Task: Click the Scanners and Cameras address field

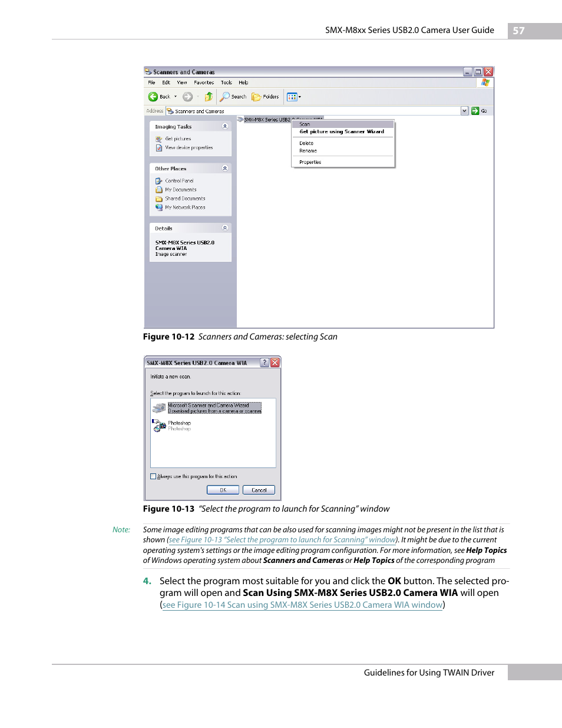Action: click(x=313, y=111)
